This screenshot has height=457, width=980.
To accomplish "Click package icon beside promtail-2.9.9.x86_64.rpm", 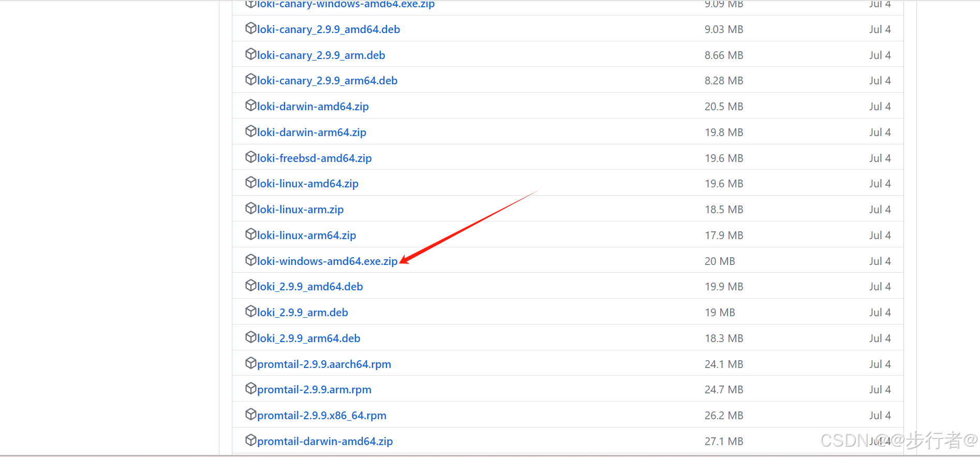I will pyautogui.click(x=251, y=414).
